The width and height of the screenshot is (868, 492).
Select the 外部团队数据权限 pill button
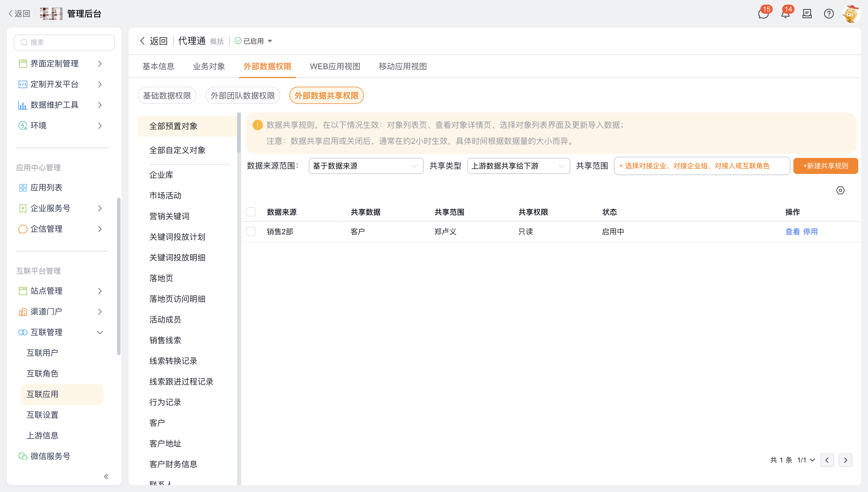click(243, 96)
